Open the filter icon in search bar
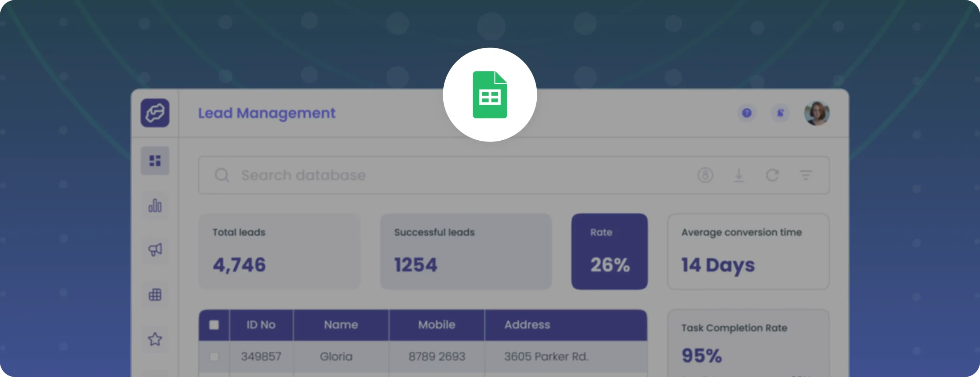Screen dimensions: 980x377 [x=806, y=175]
